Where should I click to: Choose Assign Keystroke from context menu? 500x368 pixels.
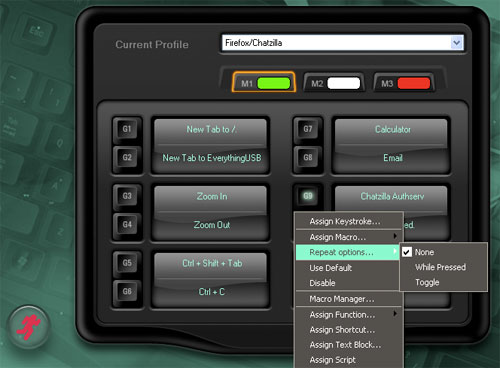348,221
